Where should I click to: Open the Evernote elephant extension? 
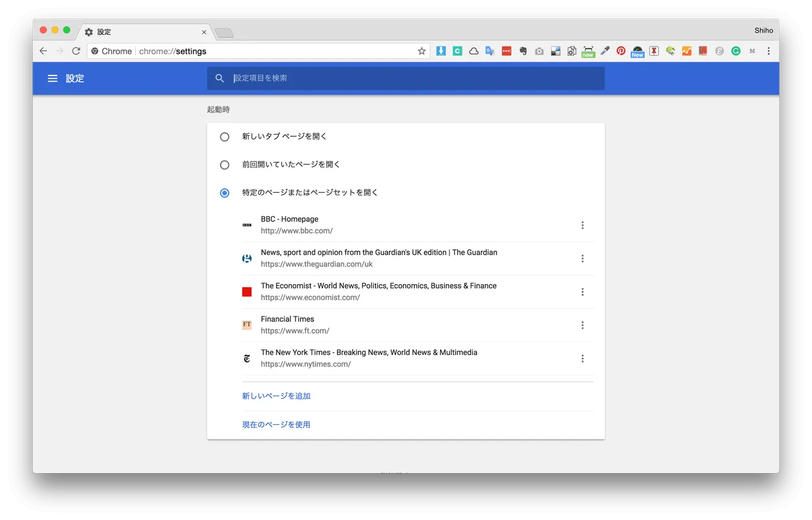pyautogui.click(x=523, y=51)
